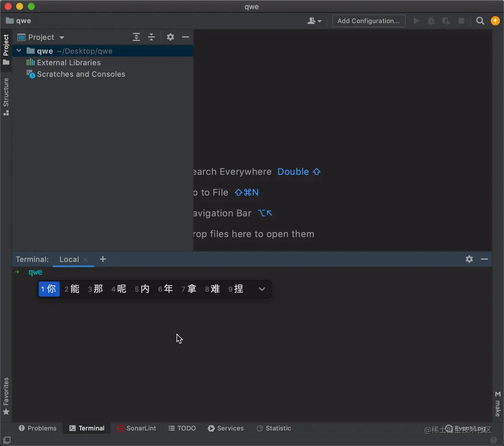Screen dimensions: 504x446
Task: Click Collapse All in Project panel
Action: tap(151, 37)
